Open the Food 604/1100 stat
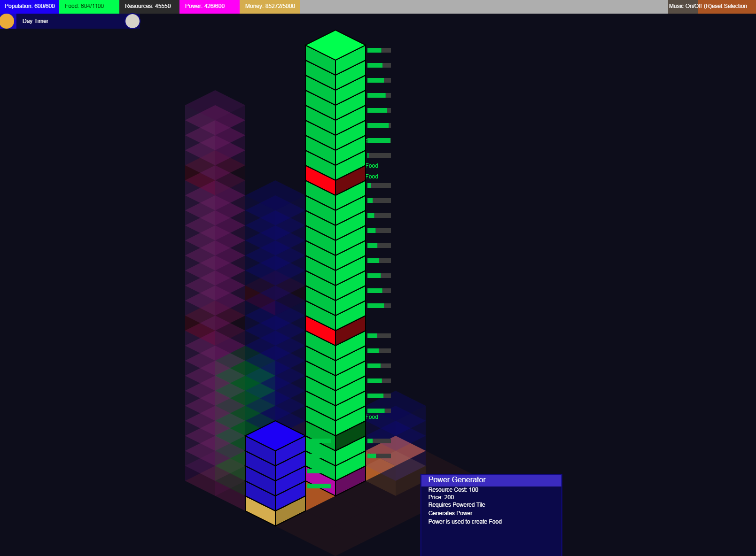The width and height of the screenshot is (756, 556). point(89,6)
